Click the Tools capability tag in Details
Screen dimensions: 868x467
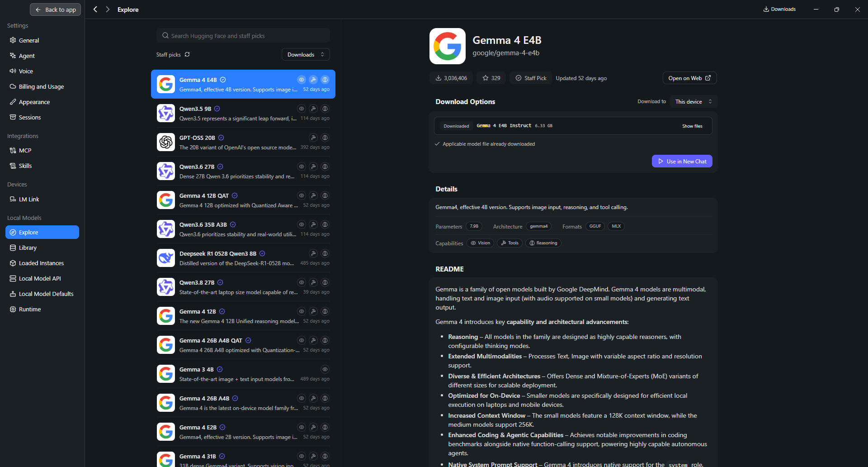point(509,243)
